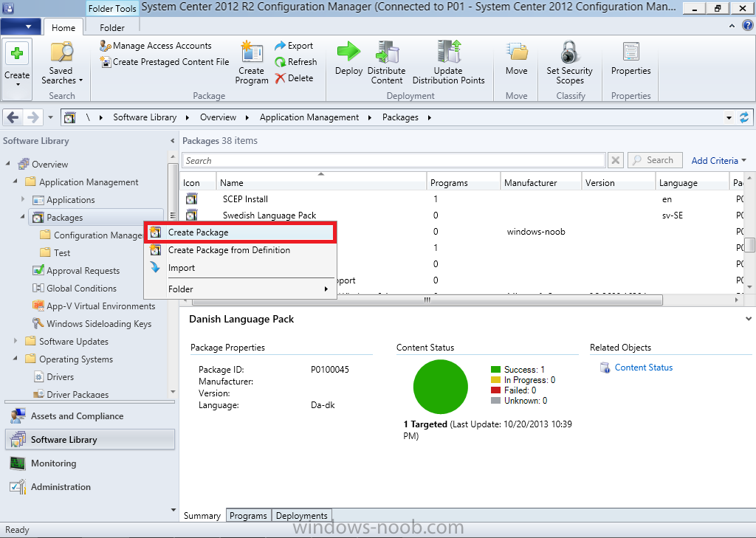
Task: Clear search with the X button
Action: coord(615,161)
